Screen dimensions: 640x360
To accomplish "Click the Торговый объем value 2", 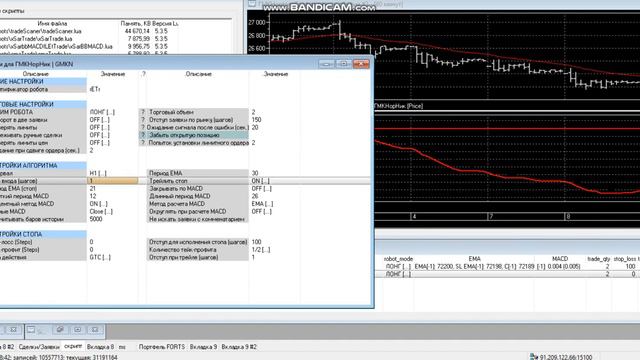I will (x=253, y=112).
